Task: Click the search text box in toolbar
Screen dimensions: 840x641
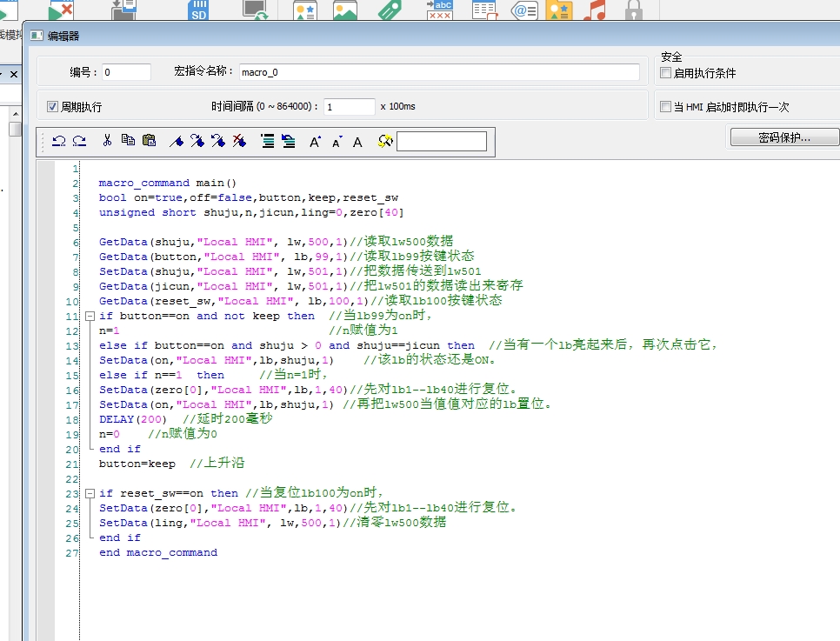Action: coord(442,141)
